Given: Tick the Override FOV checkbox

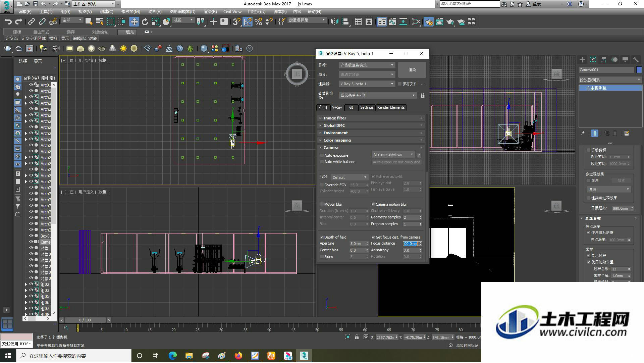Looking at the screenshot, I should tap(322, 185).
